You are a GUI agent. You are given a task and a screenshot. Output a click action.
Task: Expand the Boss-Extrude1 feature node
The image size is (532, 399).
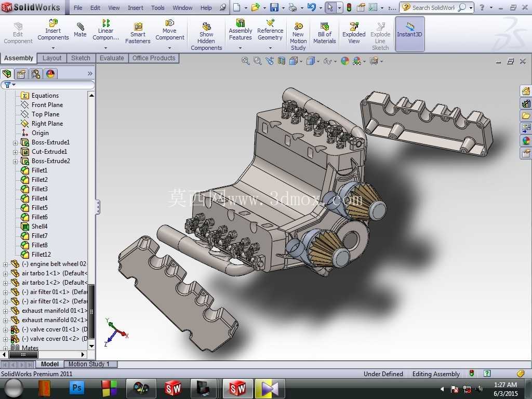(15, 143)
